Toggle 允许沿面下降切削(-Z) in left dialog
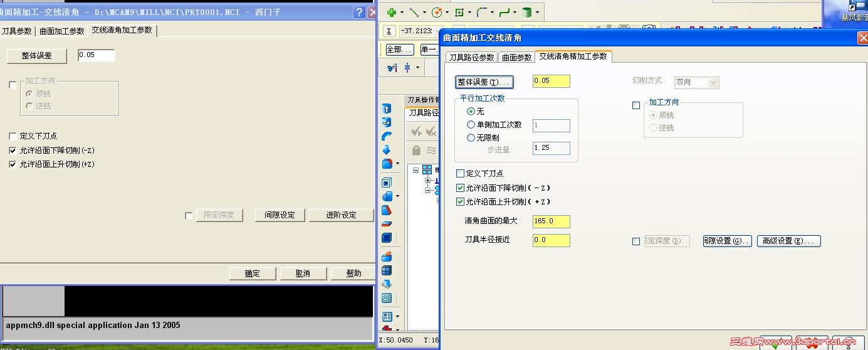 pyautogui.click(x=13, y=151)
